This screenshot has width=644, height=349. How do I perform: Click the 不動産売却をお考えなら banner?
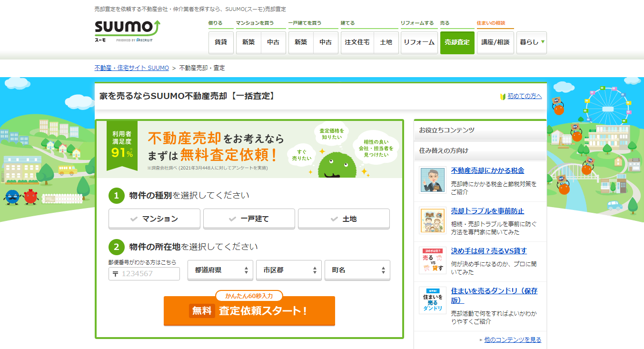249,150
